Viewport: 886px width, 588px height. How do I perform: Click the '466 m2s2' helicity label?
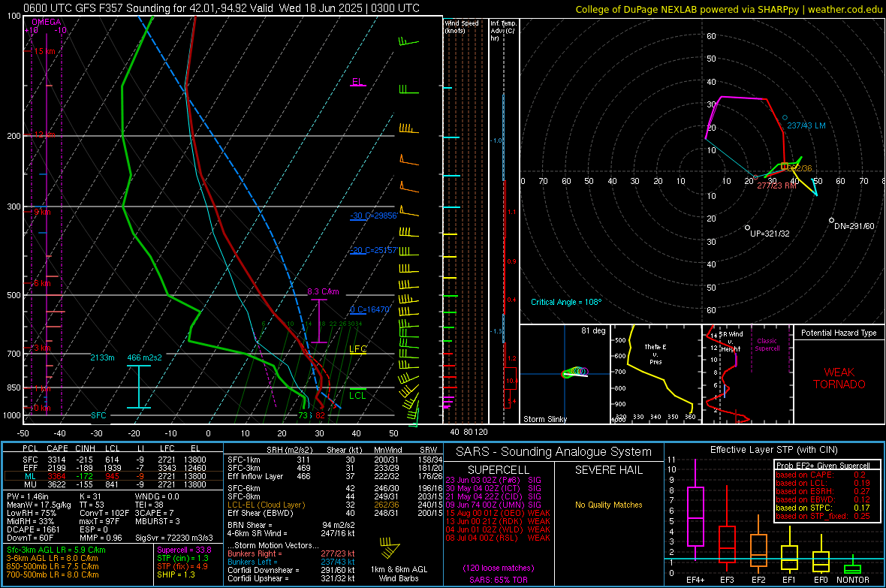(144, 357)
